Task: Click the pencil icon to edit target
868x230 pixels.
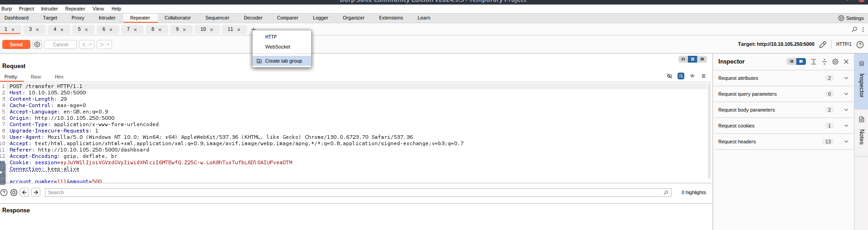Action: pyautogui.click(x=823, y=44)
